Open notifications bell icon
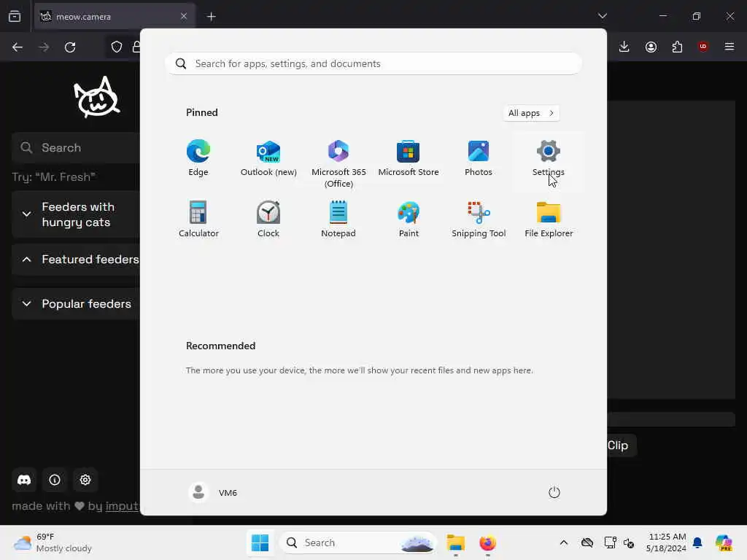 (x=697, y=542)
